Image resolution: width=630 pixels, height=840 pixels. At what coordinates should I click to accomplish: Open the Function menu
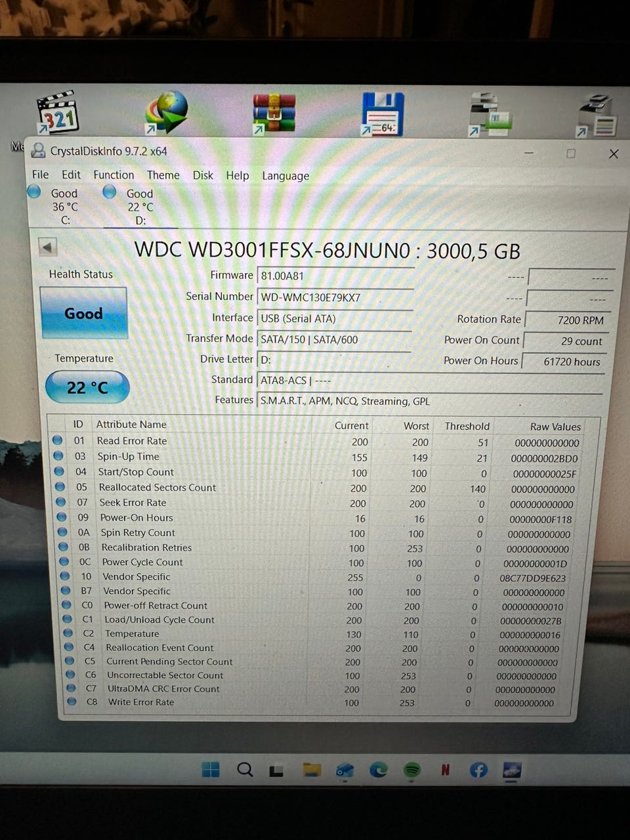coord(114,175)
